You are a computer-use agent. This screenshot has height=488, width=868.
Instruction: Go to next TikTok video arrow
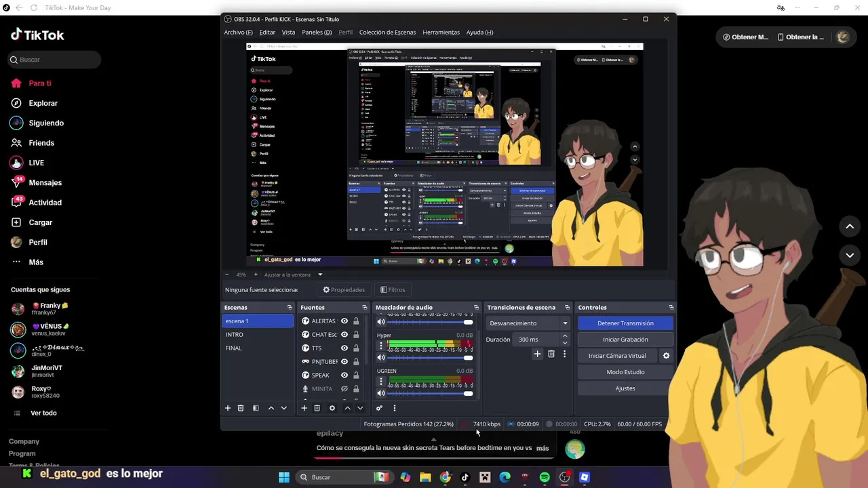tap(850, 255)
